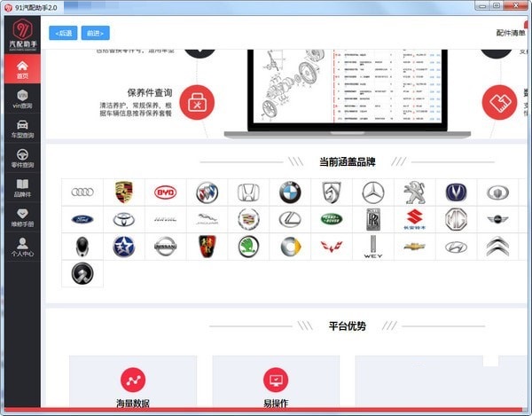Image resolution: width=532 pixels, height=416 pixels.
Task: Select the Suzuki brand logo
Action: pyautogui.click(x=415, y=220)
